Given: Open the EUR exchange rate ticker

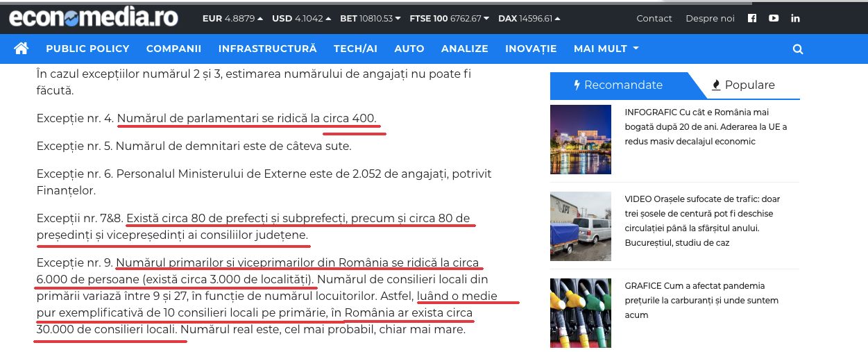Looking at the screenshot, I should (232, 19).
